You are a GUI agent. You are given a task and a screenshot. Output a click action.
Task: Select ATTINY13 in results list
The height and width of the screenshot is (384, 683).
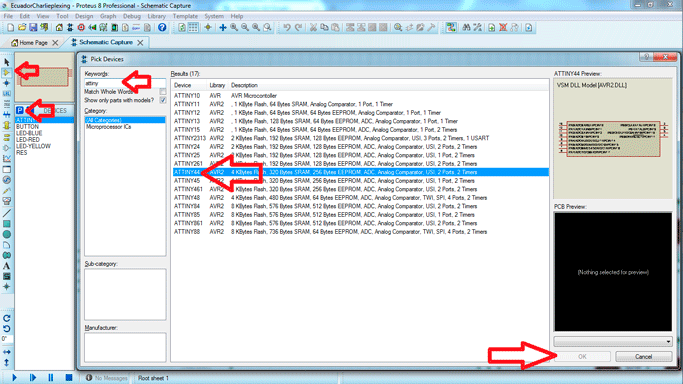(x=360, y=121)
